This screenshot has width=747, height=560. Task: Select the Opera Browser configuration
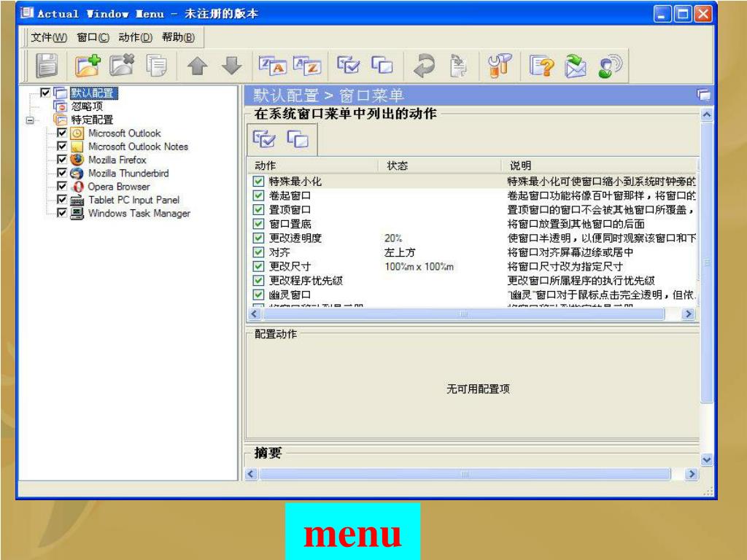[119, 186]
